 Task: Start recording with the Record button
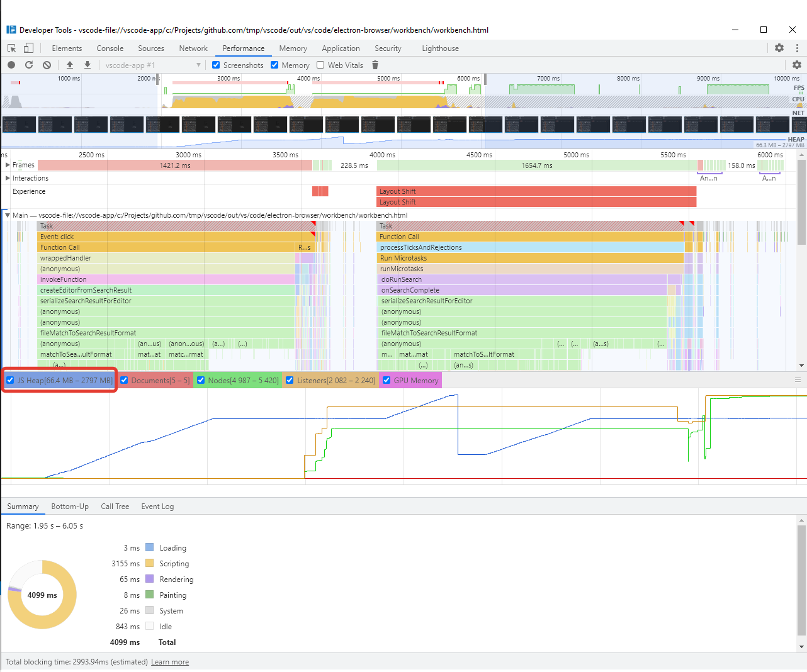(11, 65)
